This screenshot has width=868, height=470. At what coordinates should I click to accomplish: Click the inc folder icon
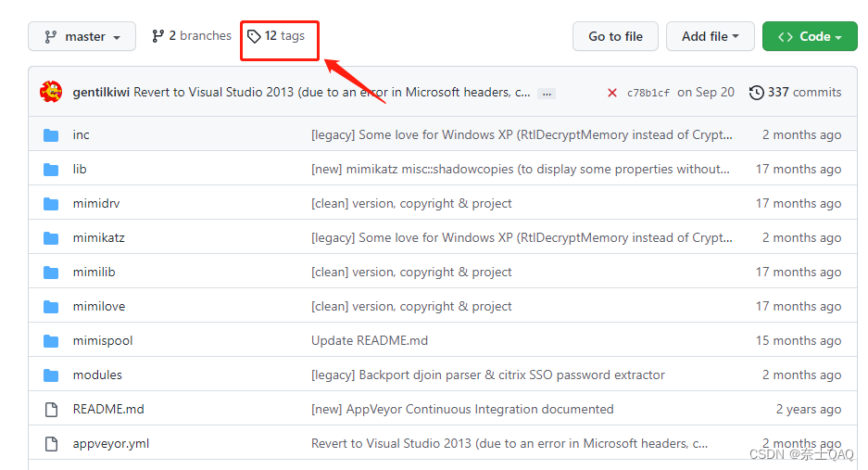pyautogui.click(x=51, y=135)
